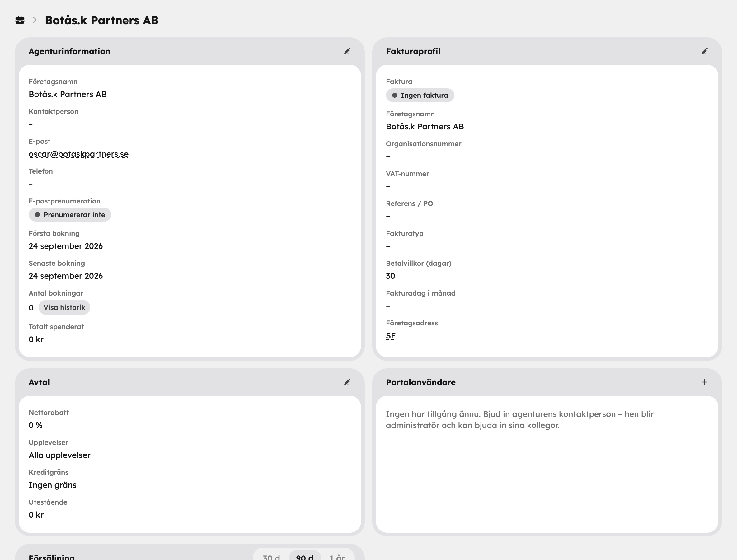Click the Fakturaprofil Företagsnamn value
The width and height of the screenshot is (737, 560).
click(425, 127)
